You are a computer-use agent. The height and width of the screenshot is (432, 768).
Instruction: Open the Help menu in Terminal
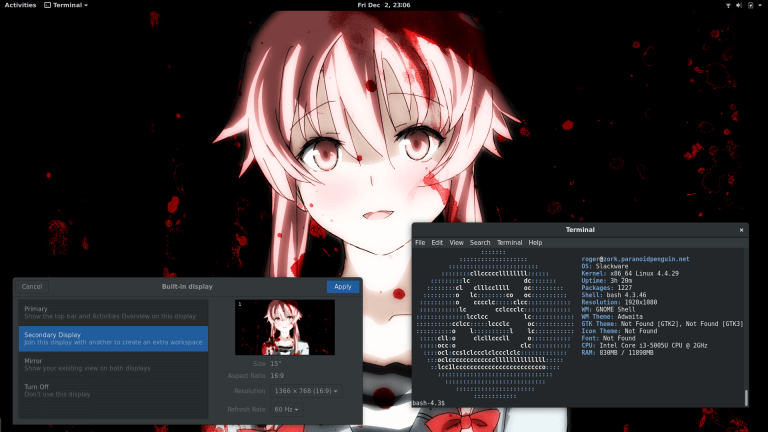coord(535,242)
